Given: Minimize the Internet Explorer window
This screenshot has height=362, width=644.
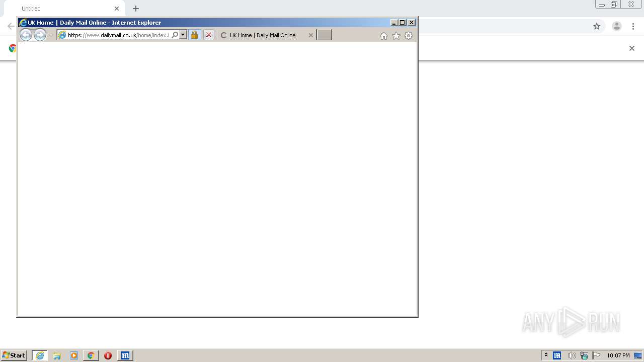Looking at the screenshot, I should [x=394, y=23].
